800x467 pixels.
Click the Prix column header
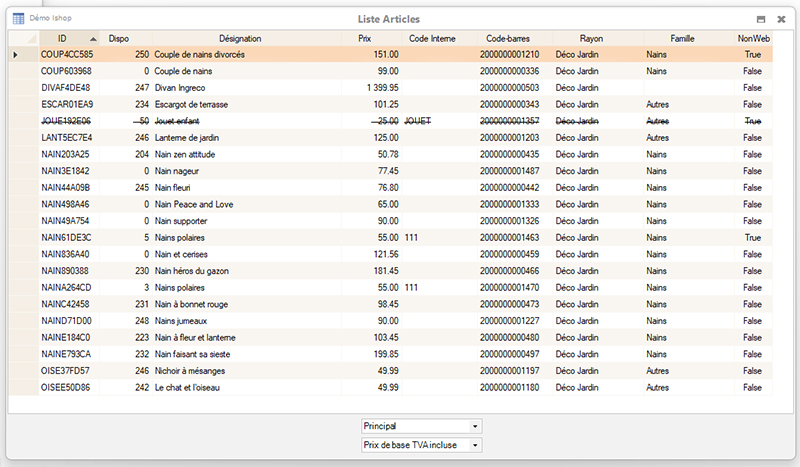363,38
